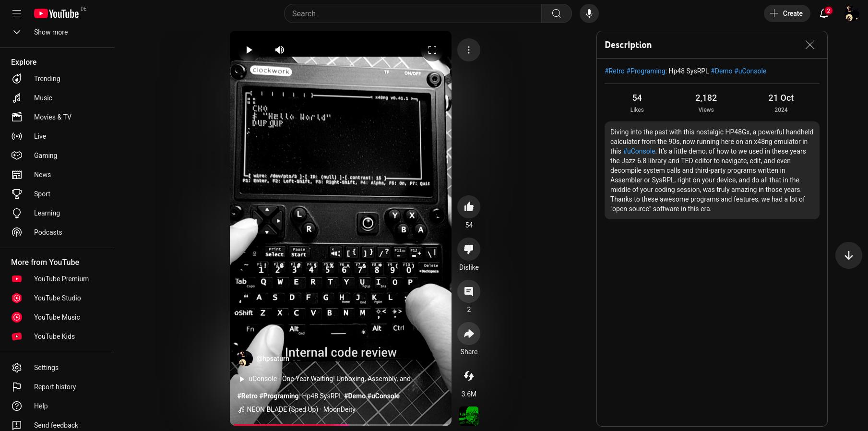Go to the next Short arrow
Screen dimensions: 868x431
click(848, 255)
